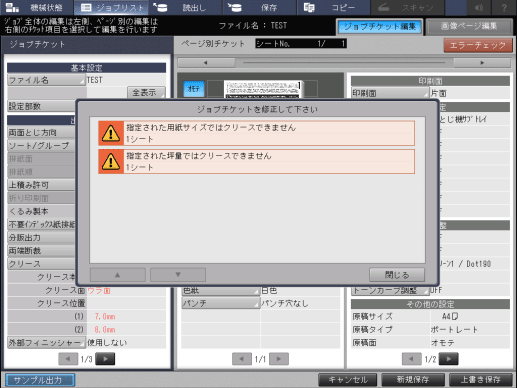This screenshot has height=388, width=517.
Task: Select ジョブチケット編集 mode
Action: 380,27
